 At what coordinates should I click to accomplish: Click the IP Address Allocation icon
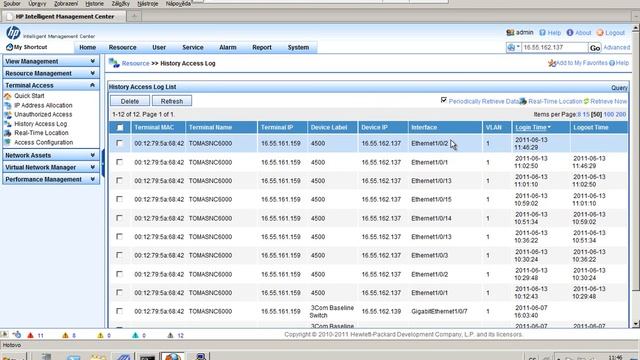coord(8,105)
